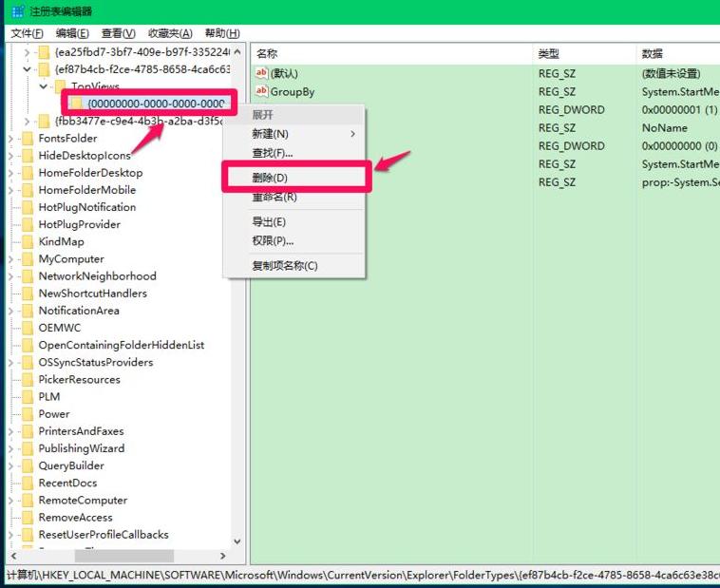Expand the {ea25fbd7-3bf7 key
Image resolution: width=720 pixels, height=588 pixels.
[x=27, y=53]
